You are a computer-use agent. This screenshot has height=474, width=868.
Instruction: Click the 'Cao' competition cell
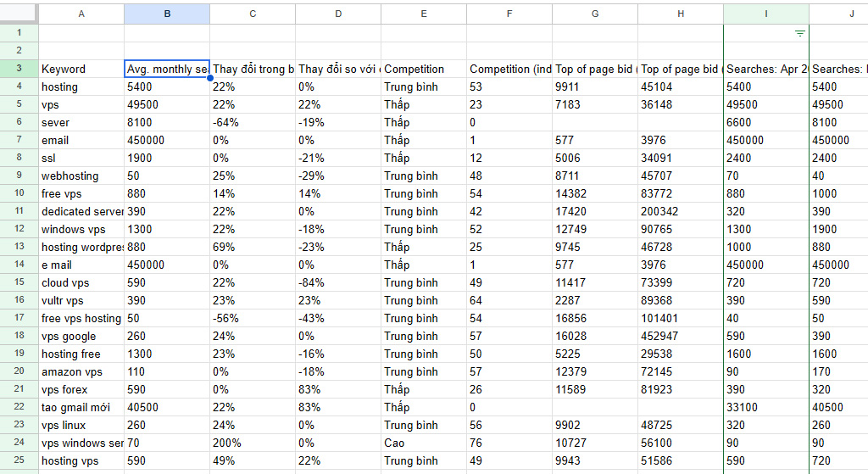pyautogui.click(x=424, y=443)
